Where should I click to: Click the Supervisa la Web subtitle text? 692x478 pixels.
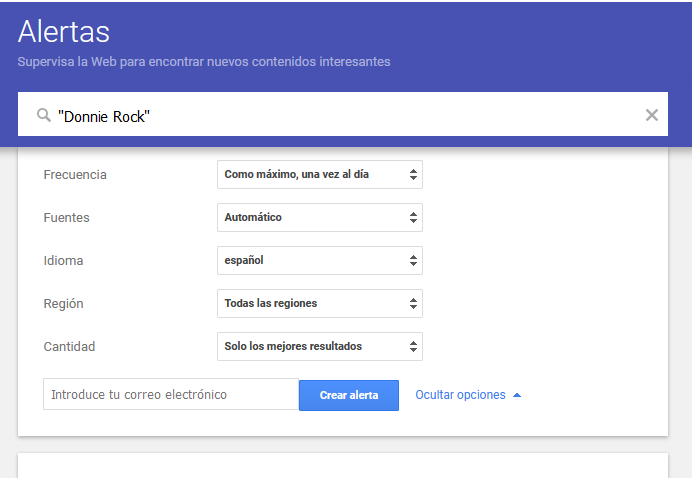point(204,62)
